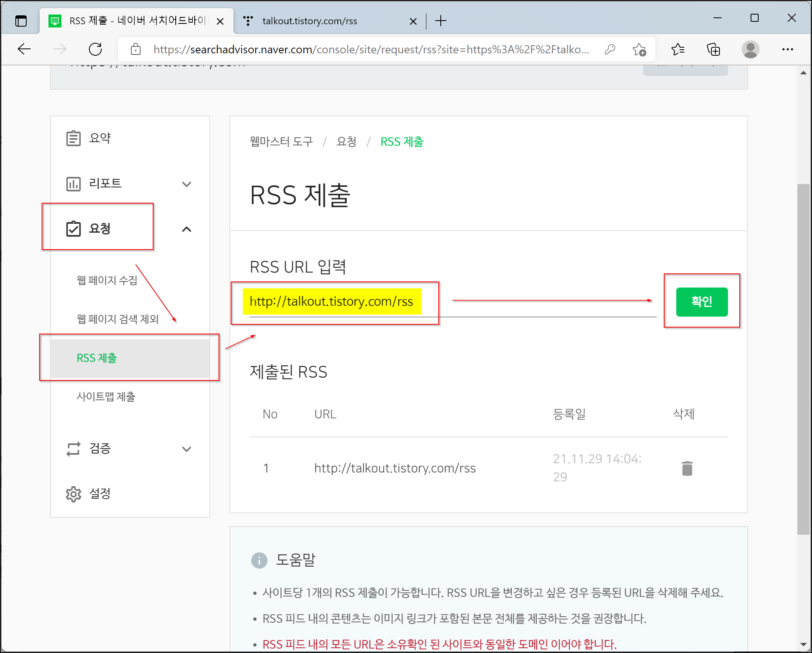Open browser Settings and more menu

(x=787, y=49)
